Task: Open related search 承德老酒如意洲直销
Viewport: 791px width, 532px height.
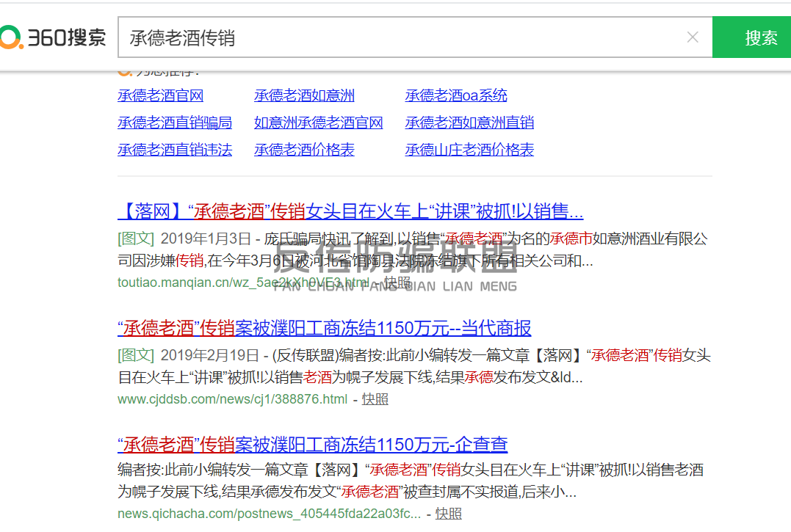Action: [x=469, y=123]
